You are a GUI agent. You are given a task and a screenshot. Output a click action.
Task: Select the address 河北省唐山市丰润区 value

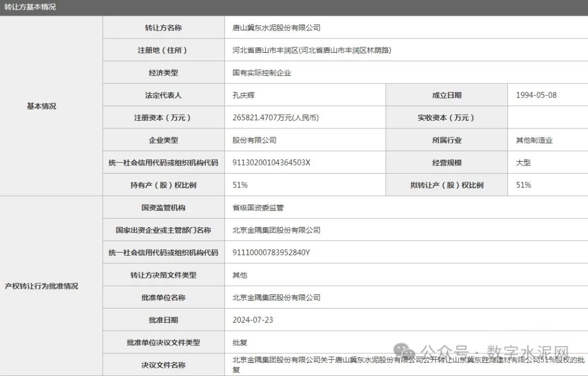311,50
